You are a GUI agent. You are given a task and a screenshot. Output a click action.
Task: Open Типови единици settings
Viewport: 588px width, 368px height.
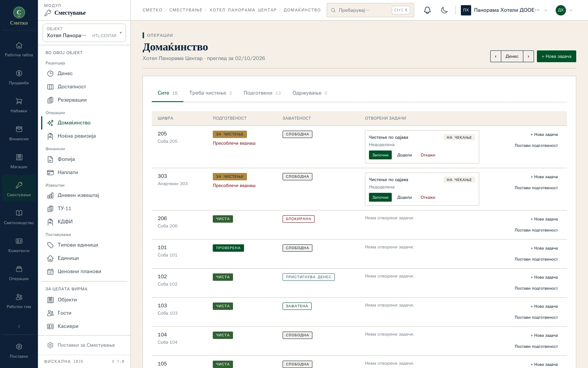pyautogui.click(x=85, y=245)
